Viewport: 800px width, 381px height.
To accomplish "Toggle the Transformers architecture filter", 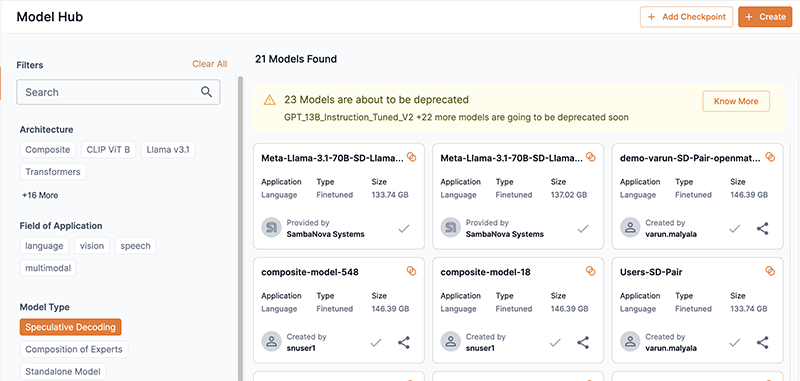I will pos(53,172).
